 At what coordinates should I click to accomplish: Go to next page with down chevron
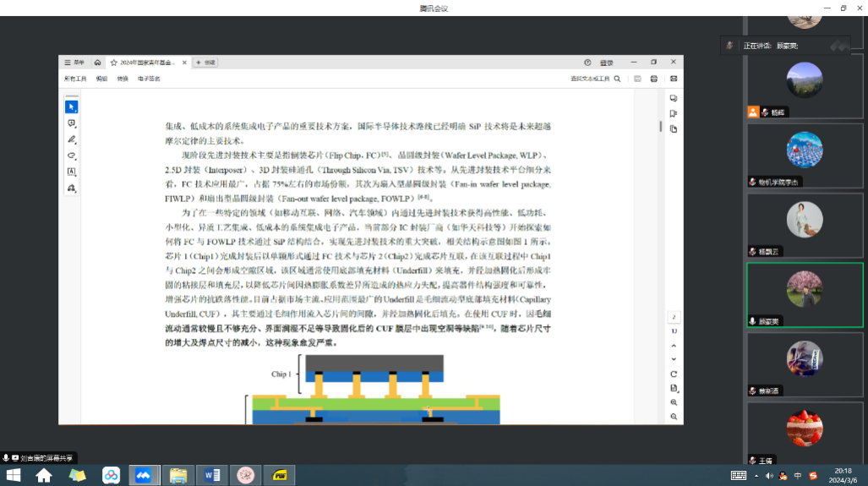coord(674,359)
